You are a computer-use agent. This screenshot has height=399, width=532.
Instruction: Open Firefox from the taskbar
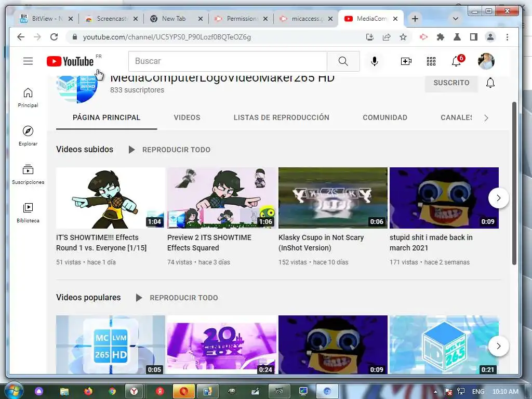coord(88,392)
